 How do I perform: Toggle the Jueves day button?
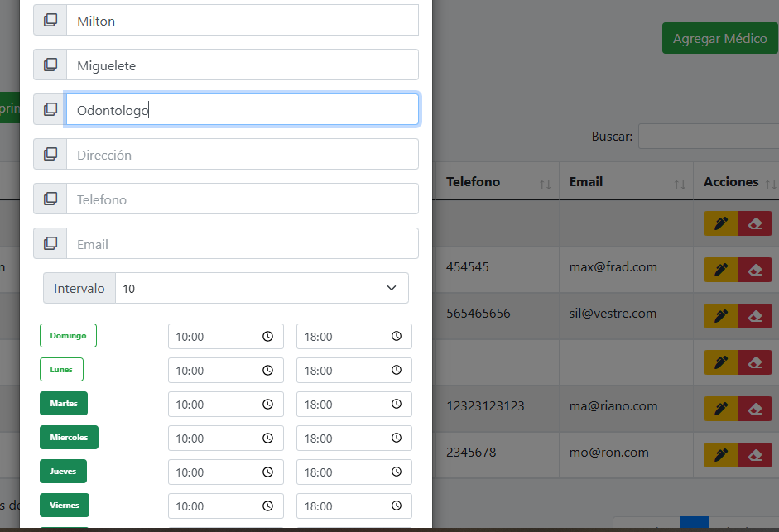[x=63, y=472]
